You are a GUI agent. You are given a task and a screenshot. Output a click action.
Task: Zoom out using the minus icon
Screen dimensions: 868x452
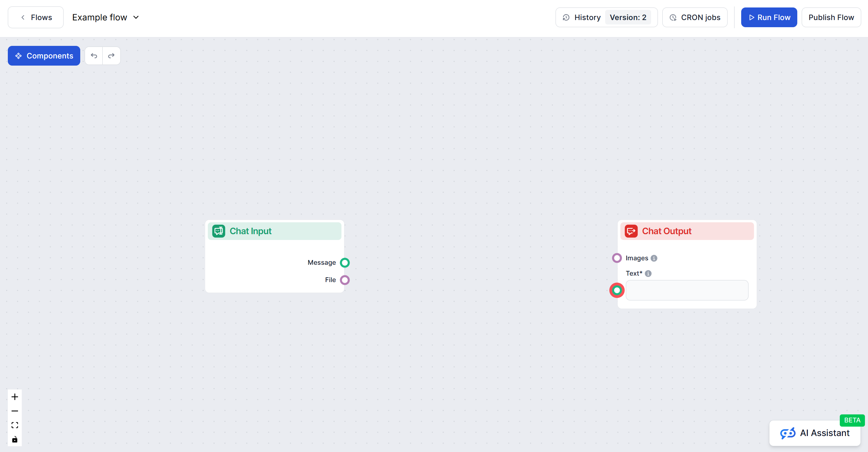point(15,411)
